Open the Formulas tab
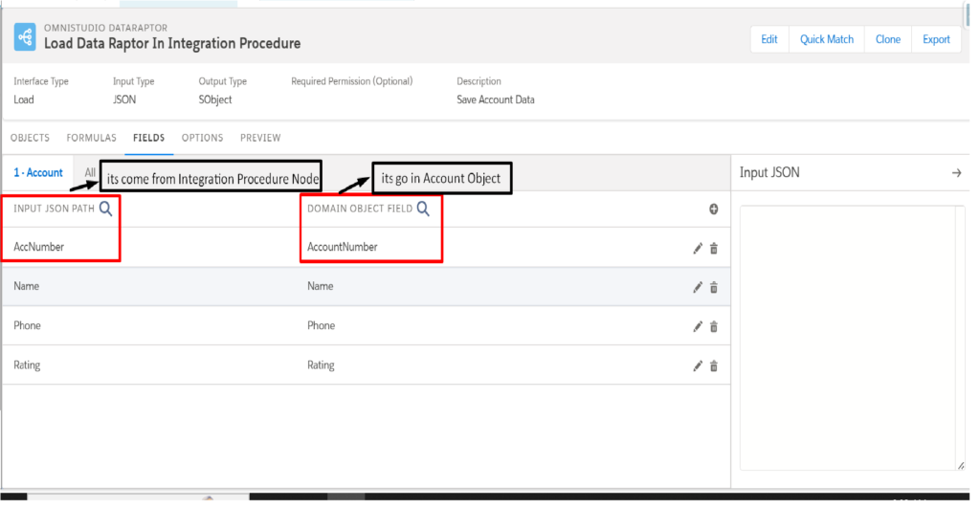The width and height of the screenshot is (980, 508). coord(91,138)
